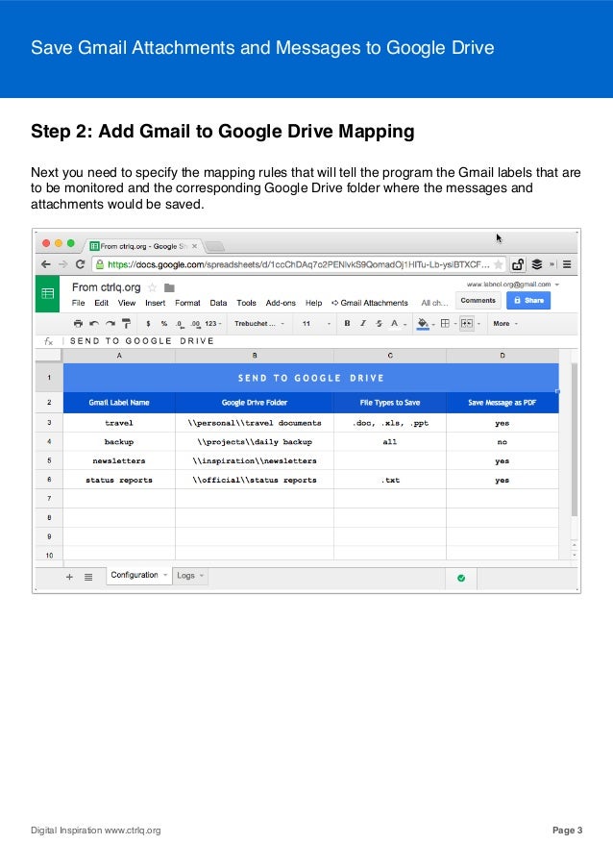Click the Print icon in the toolbar
Viewport: 613px width, 868px height.
coord(78,323)
